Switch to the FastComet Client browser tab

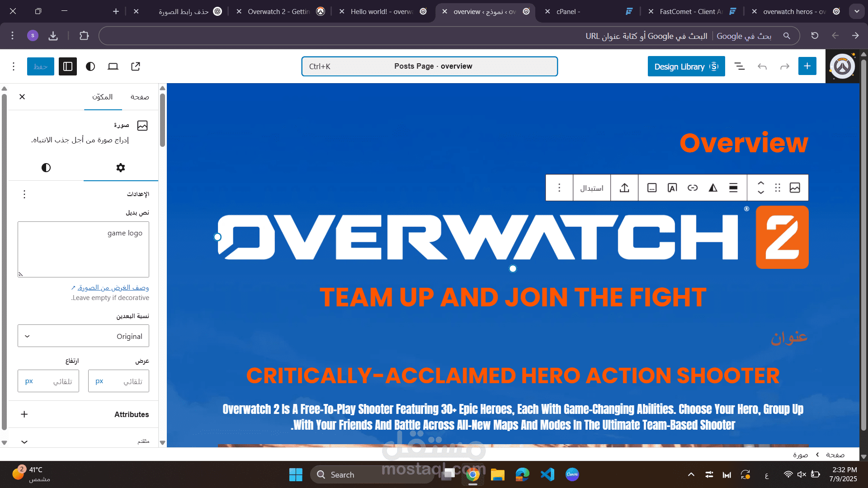pyautogui.click(x=691, y=12)
